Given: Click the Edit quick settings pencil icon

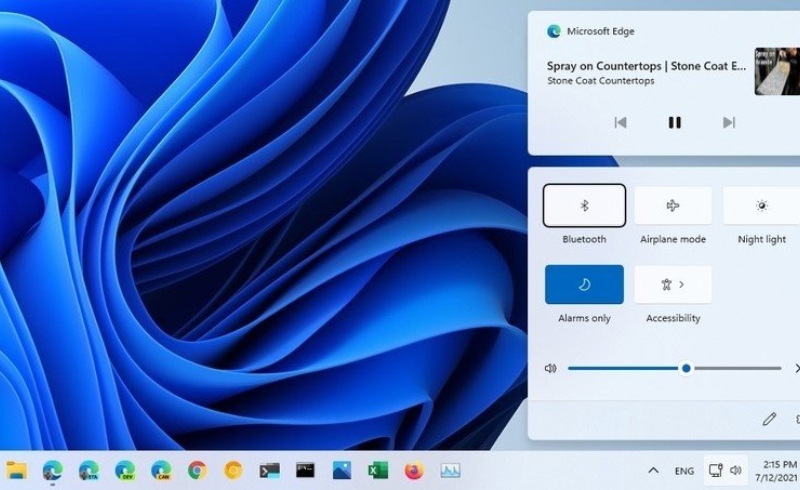Looking at the screenshot, I should coord(769,419).
